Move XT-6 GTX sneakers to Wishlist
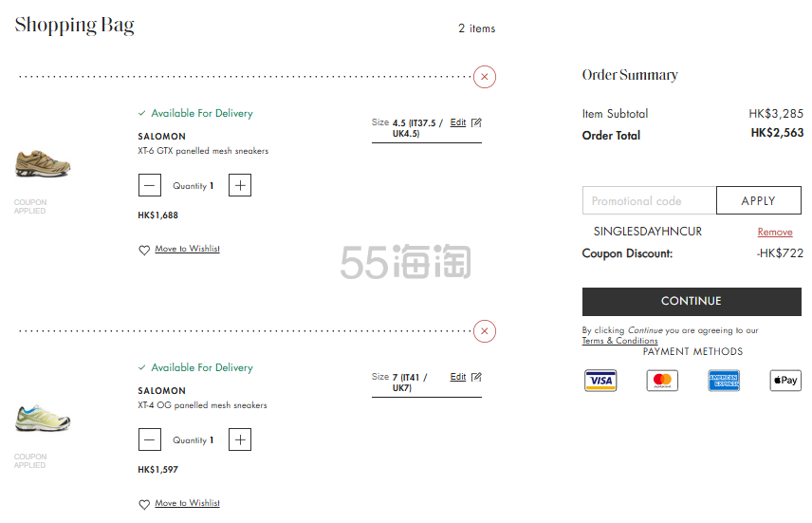The width and height of the screenshot is (812, 523). point(187,249)
